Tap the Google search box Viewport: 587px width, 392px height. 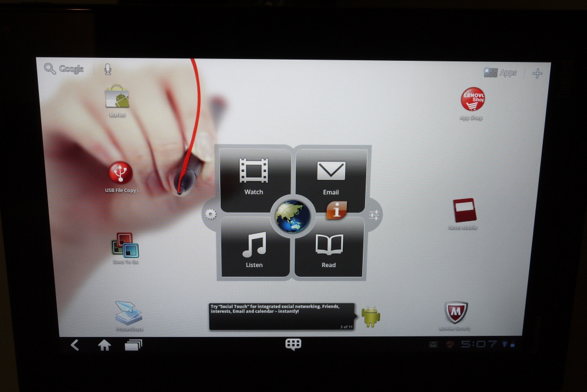[x=64, y=69]
